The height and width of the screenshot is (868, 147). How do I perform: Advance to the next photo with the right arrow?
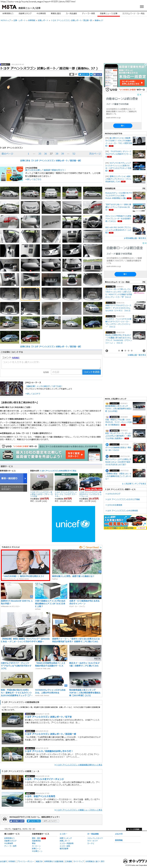pos(98,110)
